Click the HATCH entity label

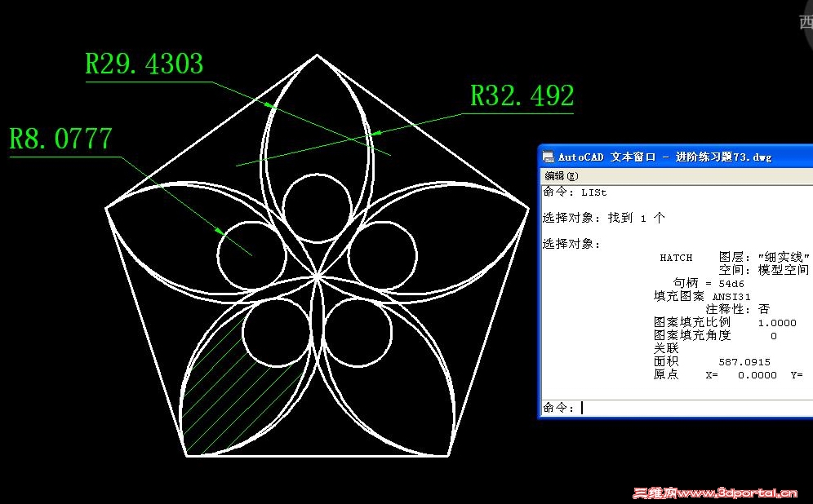pos(676,258)
